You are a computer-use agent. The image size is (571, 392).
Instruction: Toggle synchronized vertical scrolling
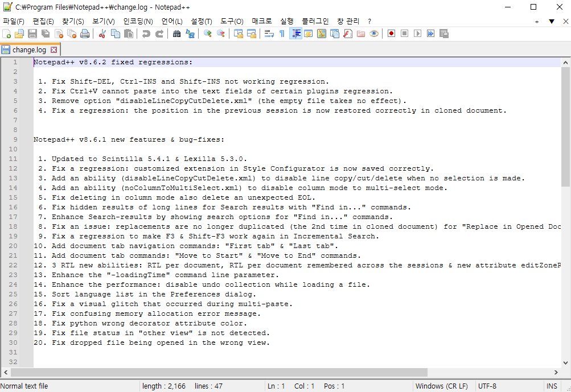click(239, 34)
